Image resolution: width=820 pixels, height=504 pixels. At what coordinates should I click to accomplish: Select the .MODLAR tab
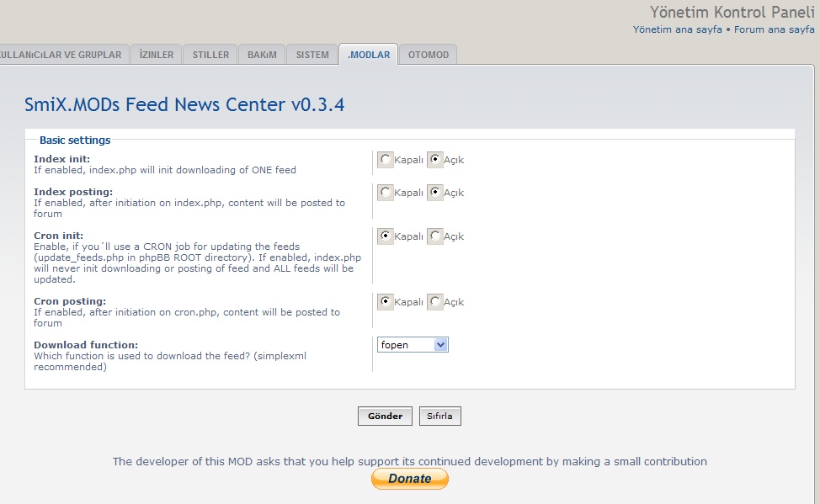[369, 55]
